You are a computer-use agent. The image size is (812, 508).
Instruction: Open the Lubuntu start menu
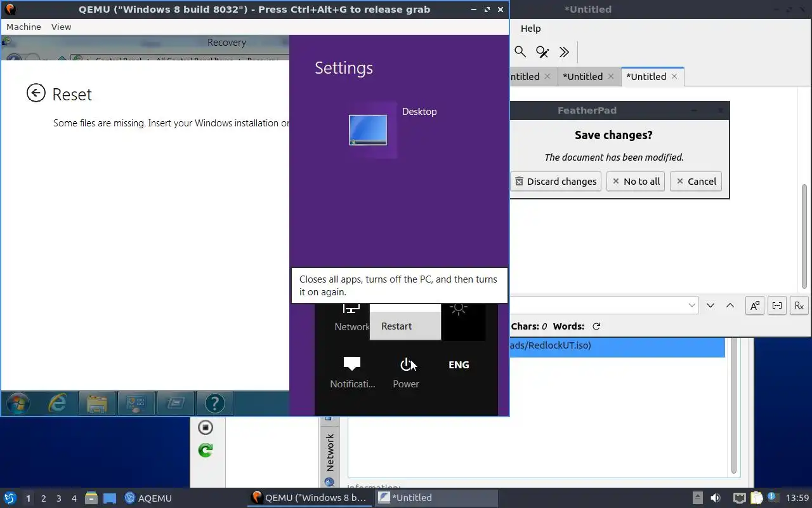10,498
